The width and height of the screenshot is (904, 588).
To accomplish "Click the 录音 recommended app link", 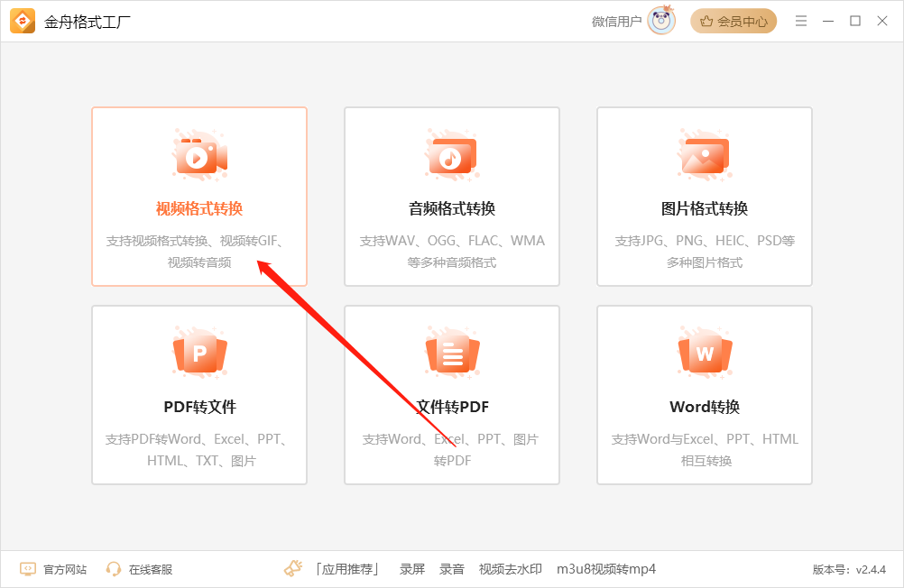I will 452,570.
